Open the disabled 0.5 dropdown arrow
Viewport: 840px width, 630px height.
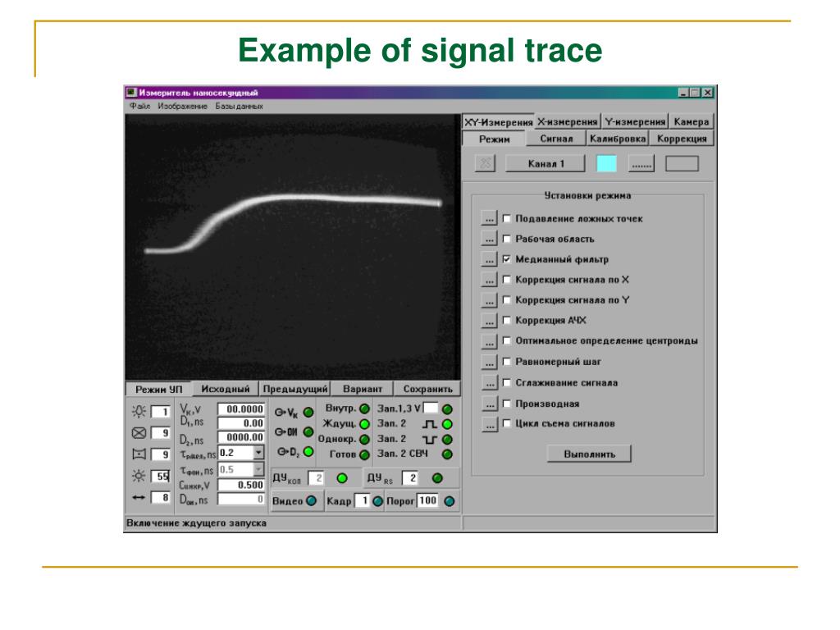click(x=258, y=469)
